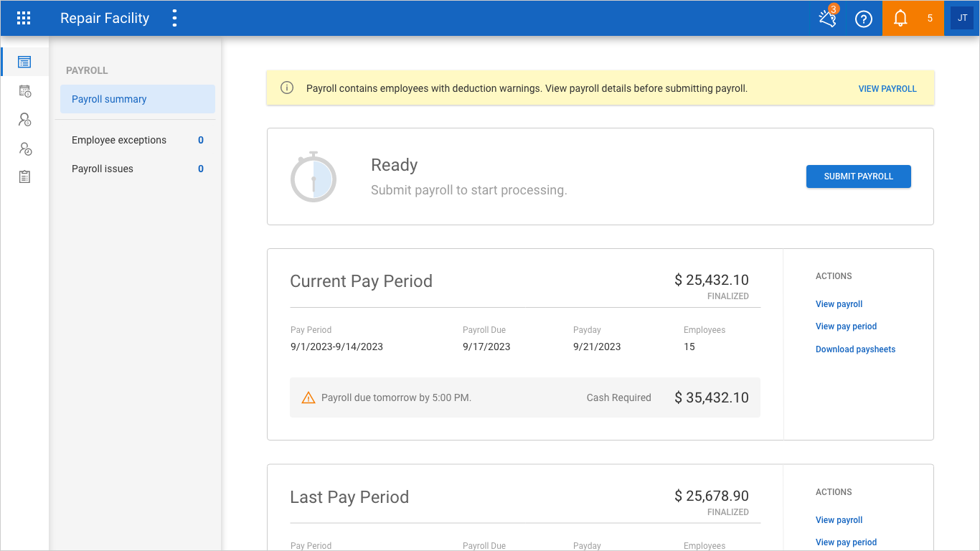Select the calendar clock sidebar icon
Image resolution: width=980 pixels, height=551 pixels.
click(24, 91)
